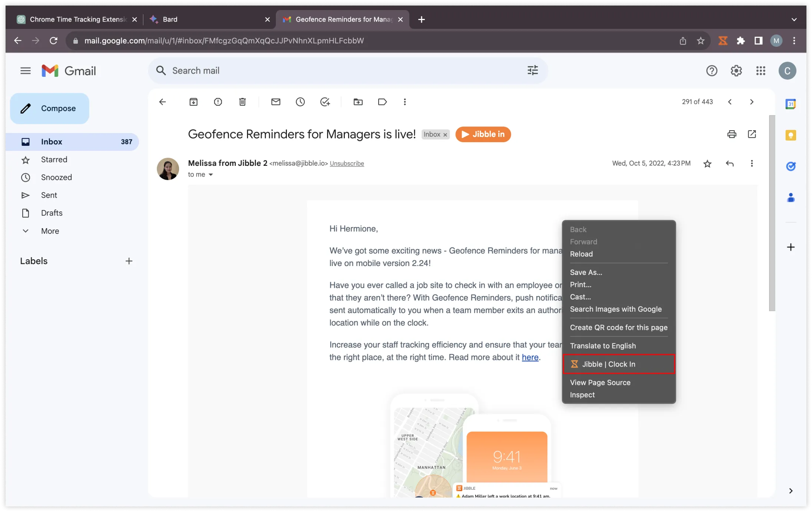Screen dimensions: 812x512
Task: Click the orange Jibble in button
Action: pyautogui.click(x=483, y=134)
